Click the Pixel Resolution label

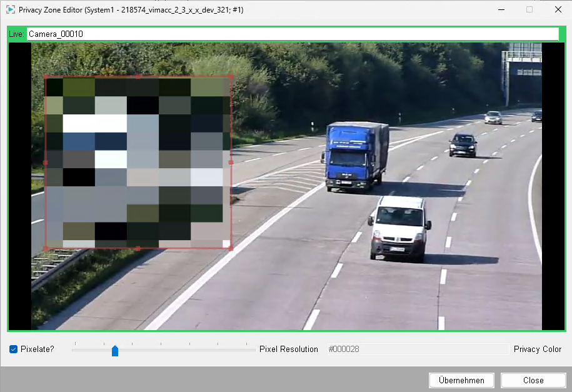point(289,349)
